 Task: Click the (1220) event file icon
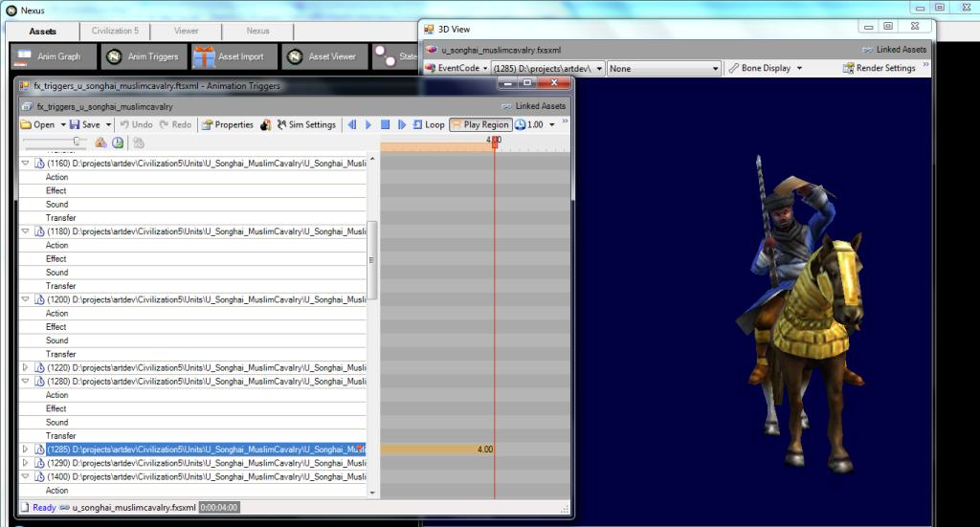click(x=39, y=368)
